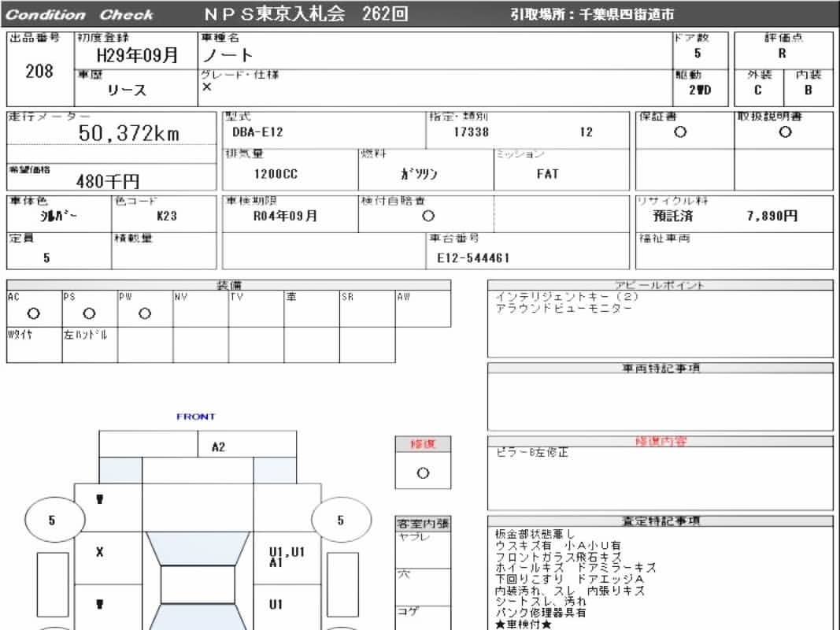
Task: Click the Condition Check header title
Action: (80, 14)
